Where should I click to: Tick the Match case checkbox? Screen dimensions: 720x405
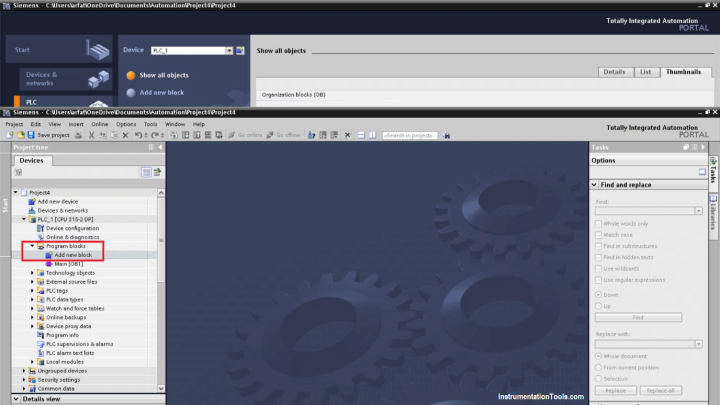[x=599, y=234]
